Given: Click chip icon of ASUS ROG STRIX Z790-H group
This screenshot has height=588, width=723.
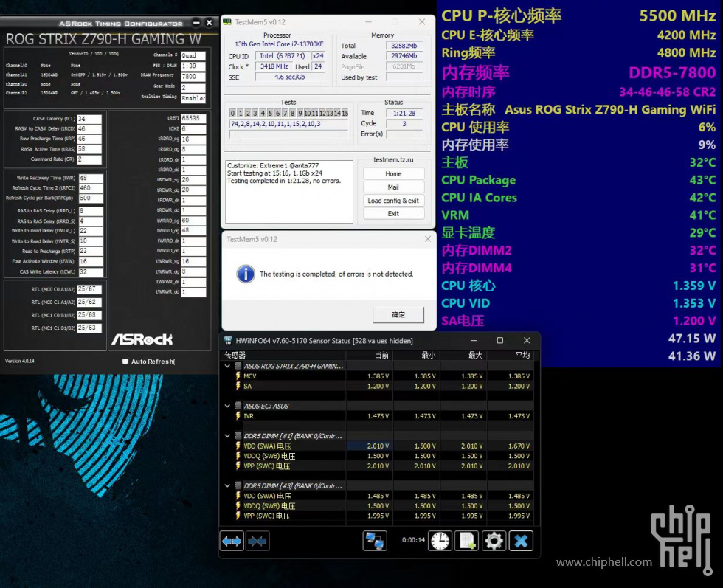Looking at the screenshot, I should [238, 366].
